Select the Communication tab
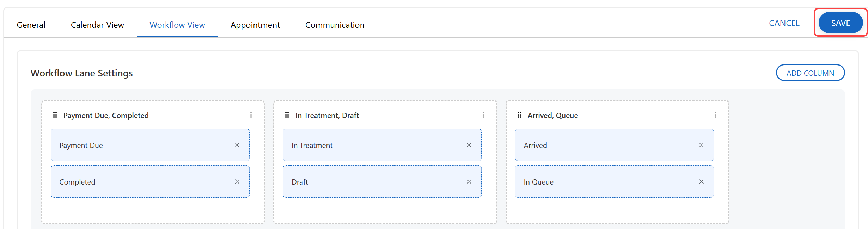Screen dimensions: 868x229 click(x=335, y=25)
